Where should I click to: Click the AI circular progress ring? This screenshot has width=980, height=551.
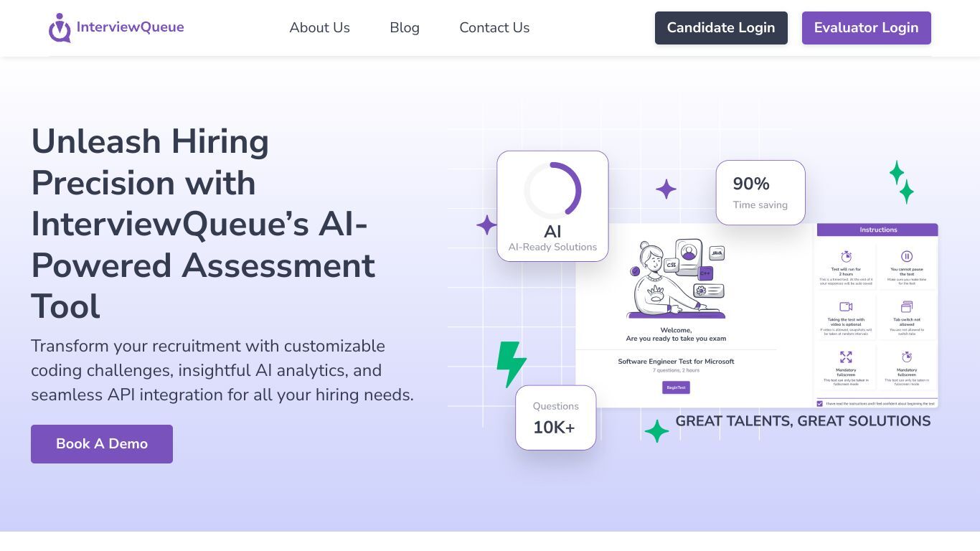pos(552,191)
